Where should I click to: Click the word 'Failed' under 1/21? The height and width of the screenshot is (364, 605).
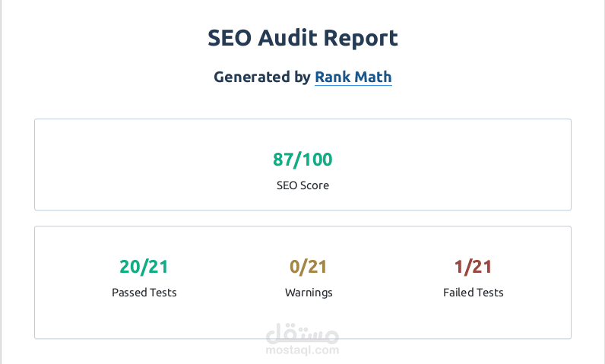coord(458,293)
